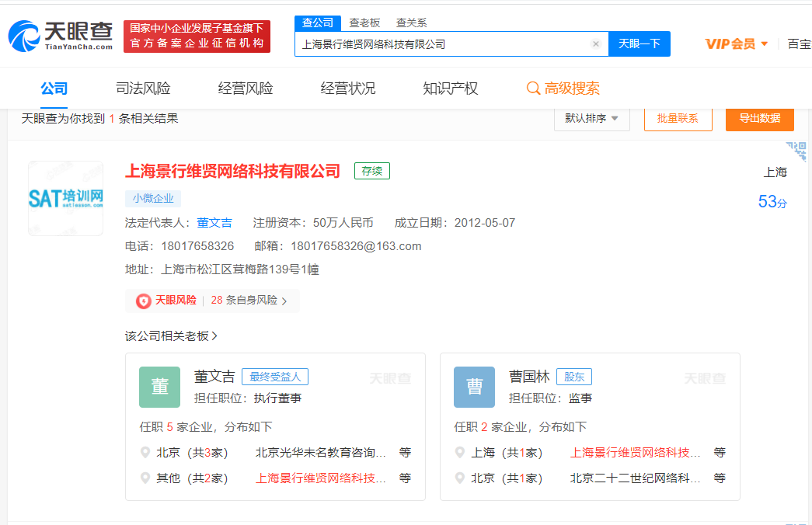Click email 18017658326@163.com

point(357,246)
